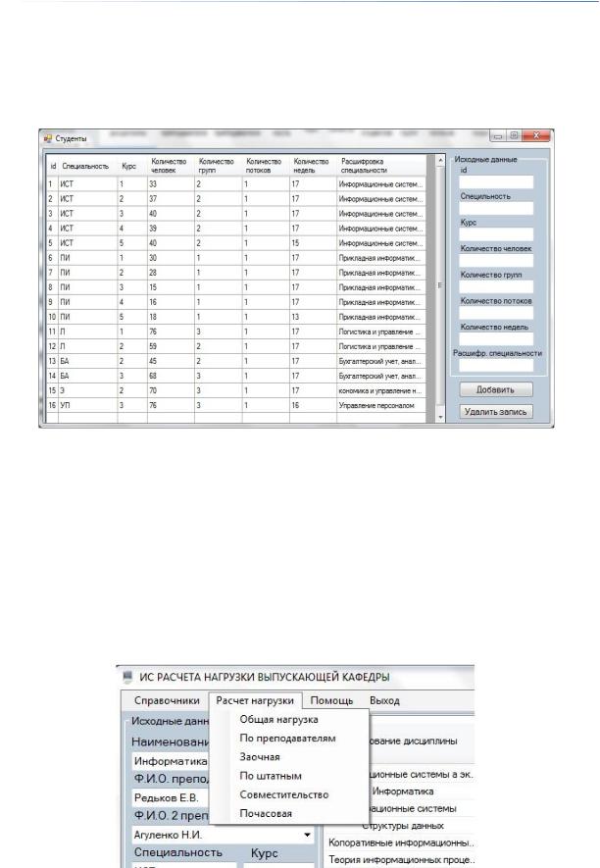This screenshot has height=868, width=600.
Task: Click people count cell 59
Action: [171, 346]
